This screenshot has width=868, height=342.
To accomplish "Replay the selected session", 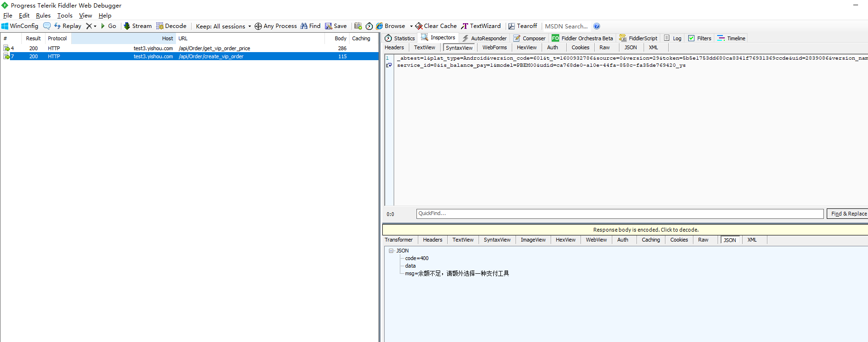I will coord(68,26).
